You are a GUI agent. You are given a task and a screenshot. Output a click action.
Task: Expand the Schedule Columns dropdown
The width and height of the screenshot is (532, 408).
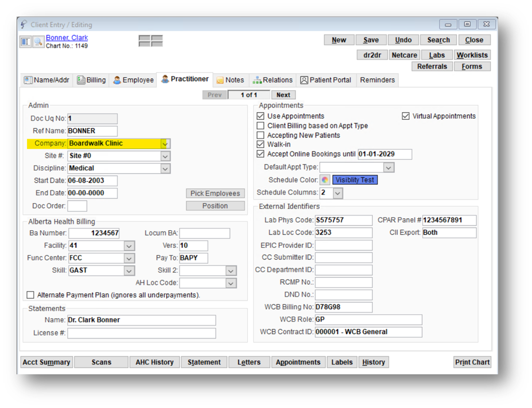coord(337,193)
